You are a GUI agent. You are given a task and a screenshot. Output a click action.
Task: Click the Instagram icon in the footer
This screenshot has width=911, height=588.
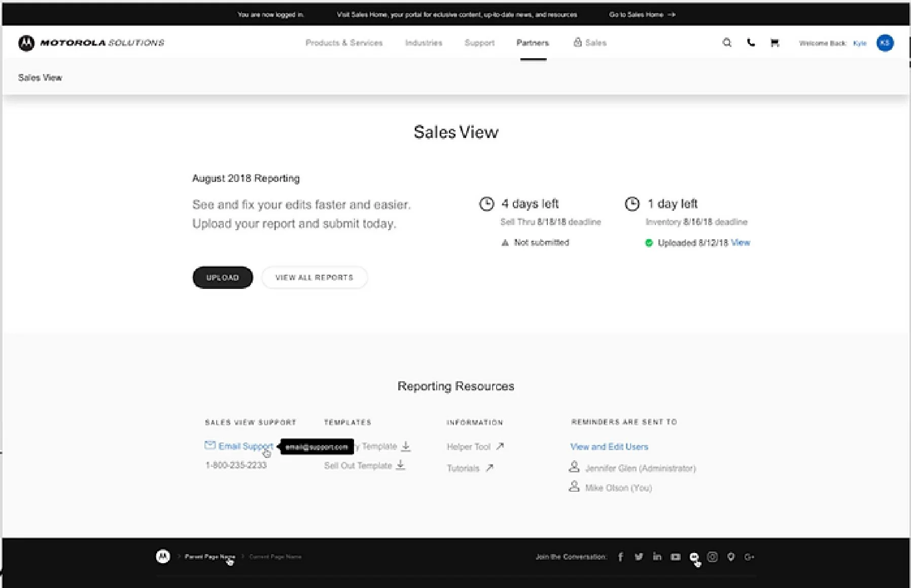[712, 557]
